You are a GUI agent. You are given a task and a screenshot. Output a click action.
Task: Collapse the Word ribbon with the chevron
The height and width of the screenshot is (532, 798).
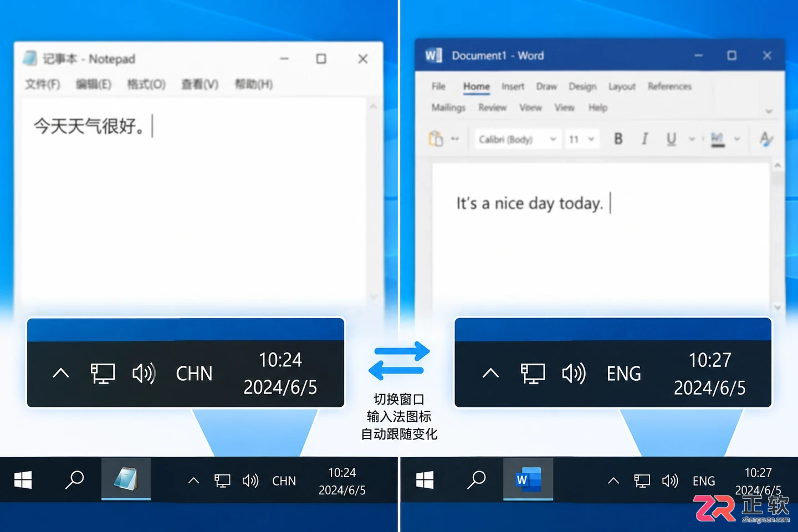(769, 111)
